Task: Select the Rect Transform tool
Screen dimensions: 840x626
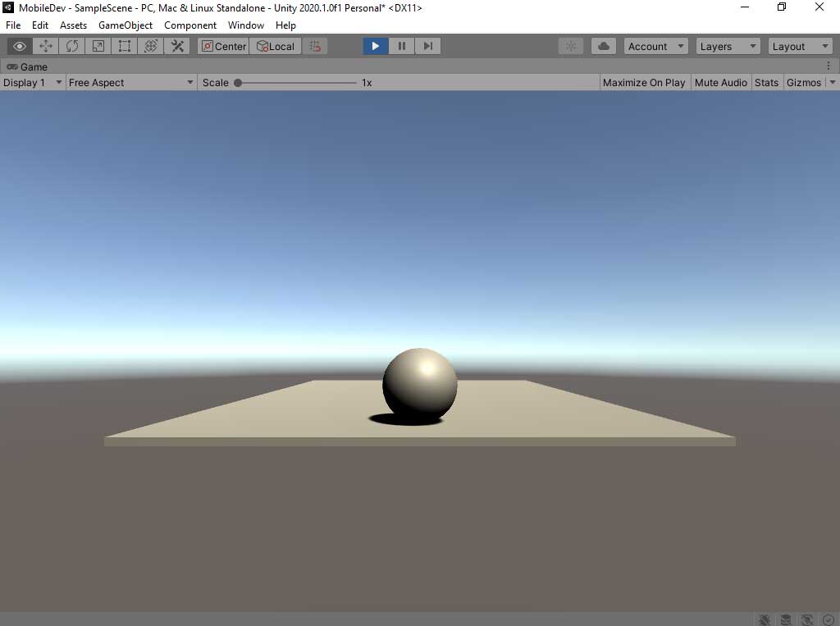Action: 125,47
